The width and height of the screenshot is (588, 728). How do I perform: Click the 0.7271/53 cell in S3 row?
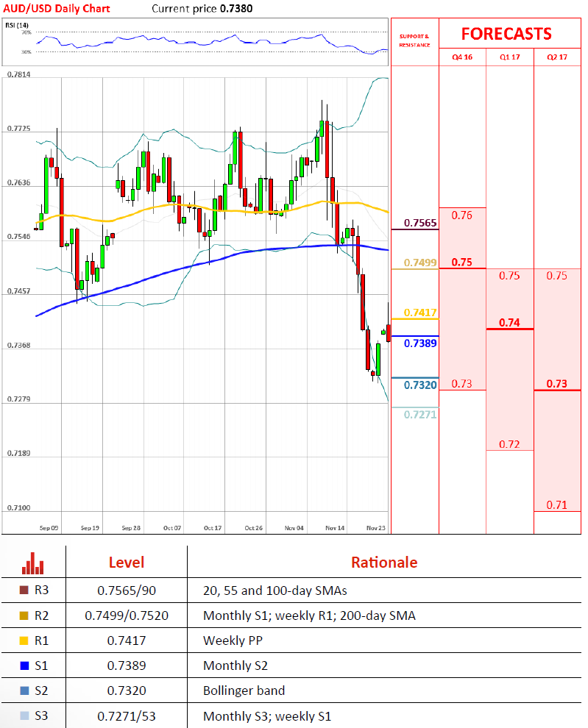click(127, 716)
